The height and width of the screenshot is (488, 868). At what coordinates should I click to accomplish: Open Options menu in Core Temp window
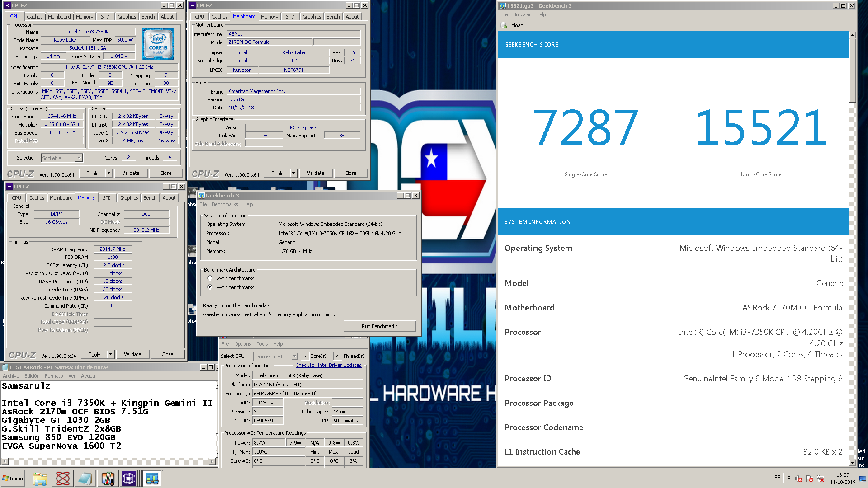coord(242,344)
